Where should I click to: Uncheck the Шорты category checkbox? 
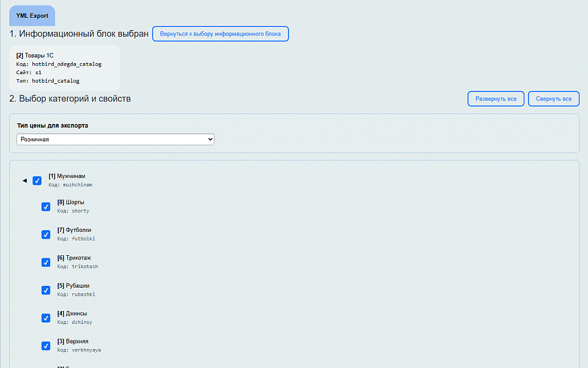point(45,207)
